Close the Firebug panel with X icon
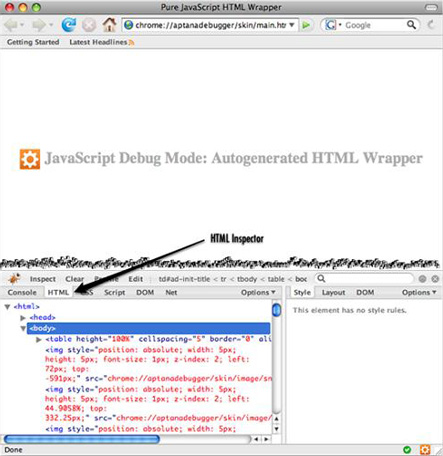The height and width of the screenshot is (456, 443). point(435,279)
